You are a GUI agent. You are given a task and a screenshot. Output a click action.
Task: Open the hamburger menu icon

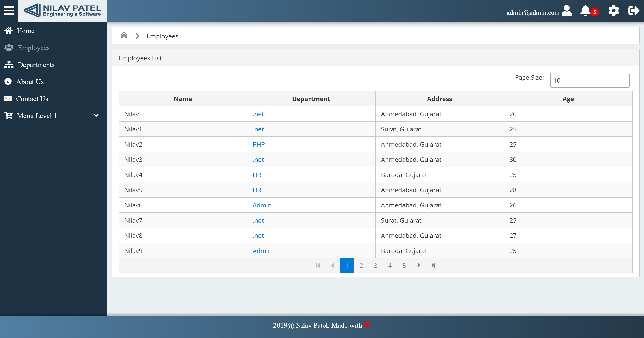tap(8, 11)
